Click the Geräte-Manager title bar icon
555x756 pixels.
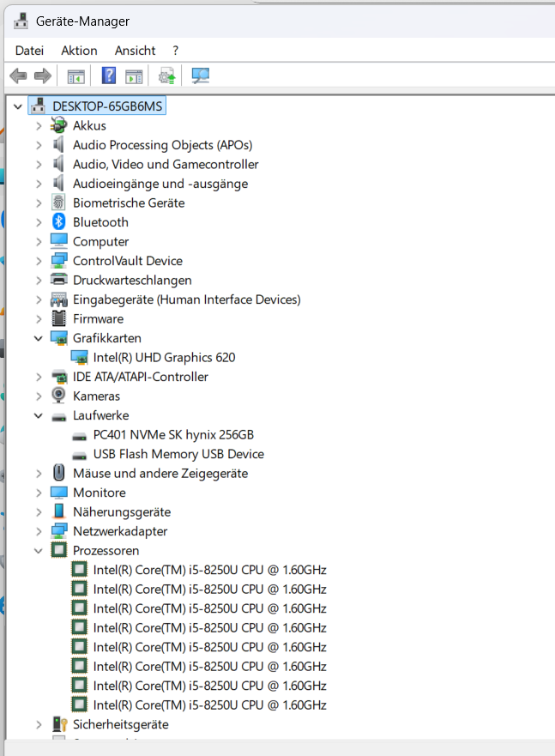(x=21, y=21)
